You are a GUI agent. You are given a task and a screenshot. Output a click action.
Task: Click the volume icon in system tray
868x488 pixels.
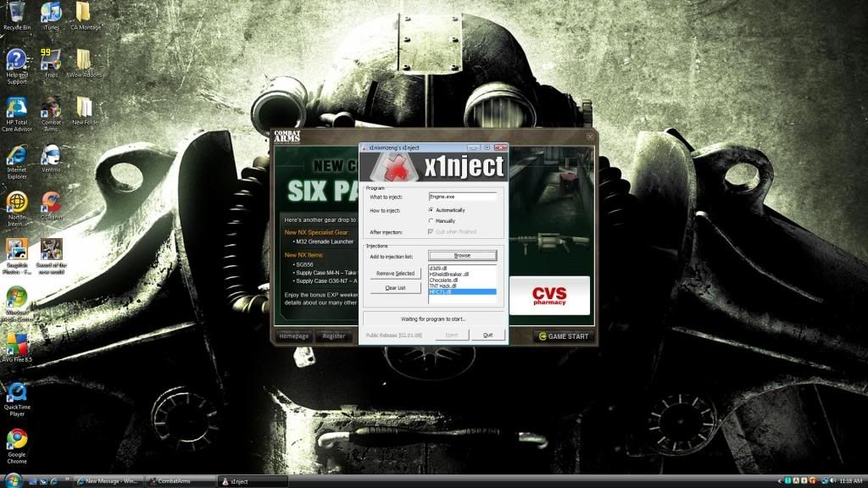pos(832,481)
